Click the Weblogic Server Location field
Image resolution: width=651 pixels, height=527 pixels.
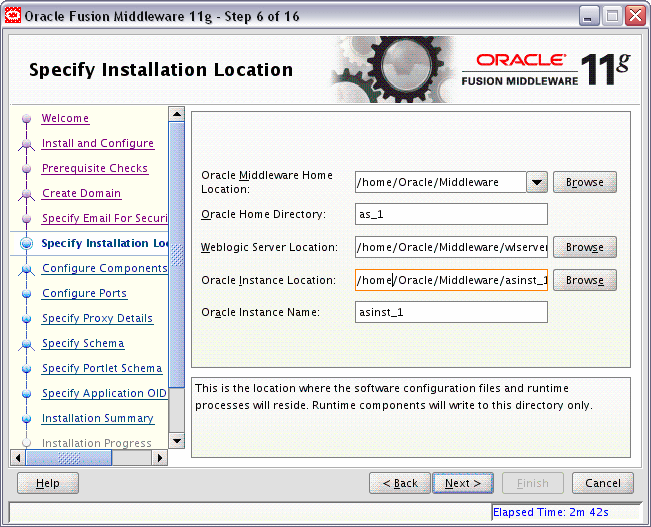coord(451,247)
